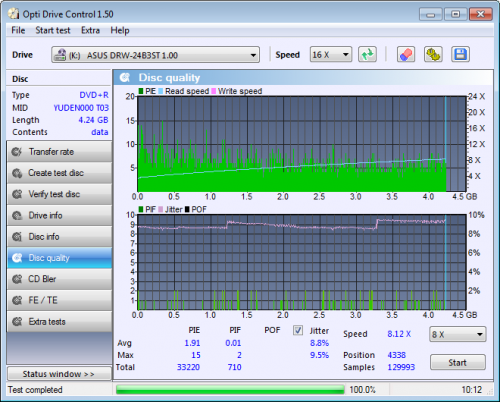This screenshot has width=500, height=402.
Task: Open Create test disc
Action: click(x=59, y=173)
